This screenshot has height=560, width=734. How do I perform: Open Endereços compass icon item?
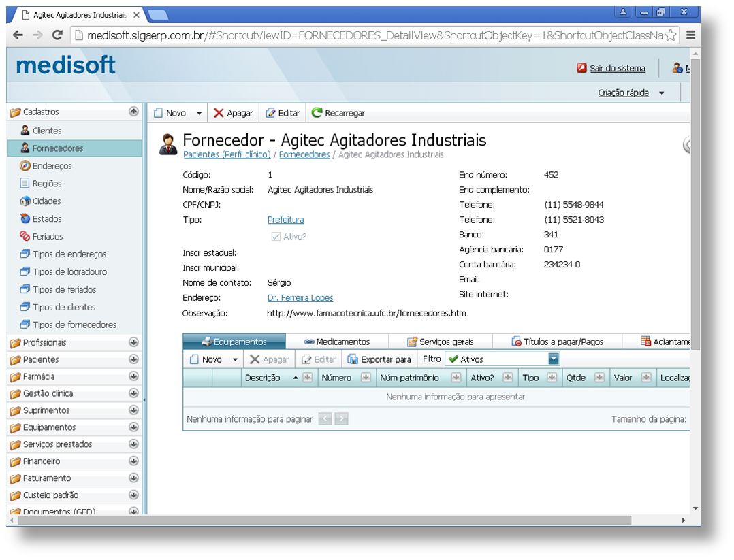pos(46,166)
